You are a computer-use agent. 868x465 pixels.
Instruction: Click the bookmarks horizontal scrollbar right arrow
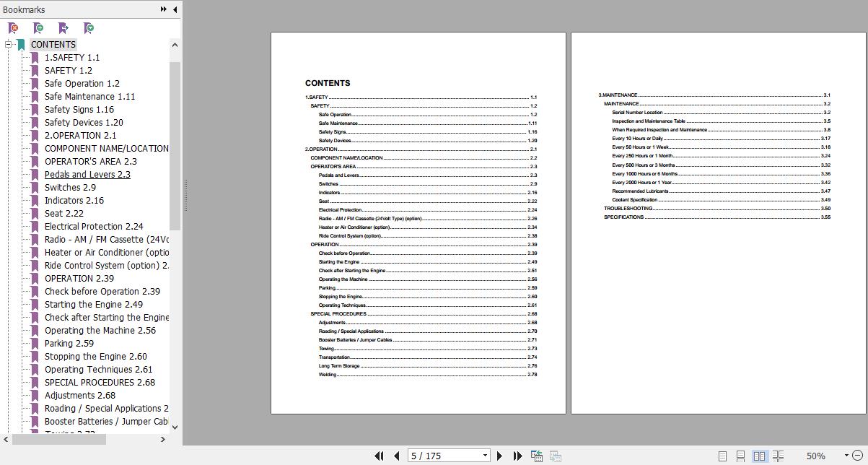(163, 439)
